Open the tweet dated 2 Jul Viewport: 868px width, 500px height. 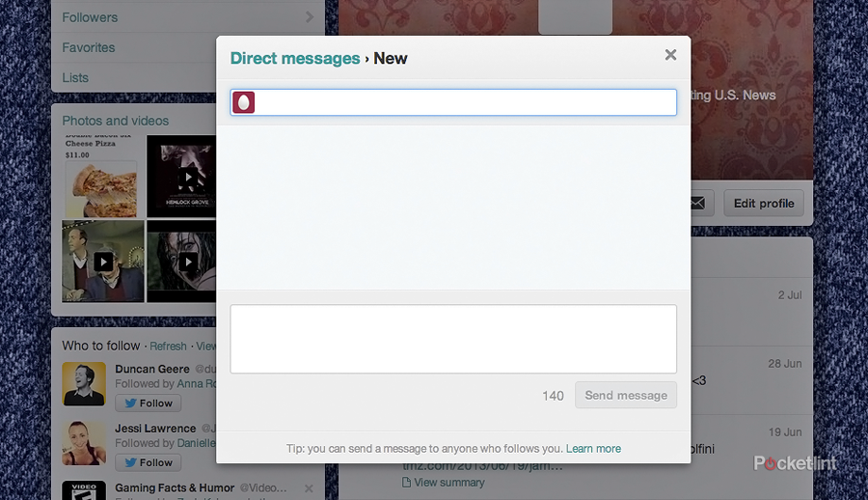click(789, 295)
